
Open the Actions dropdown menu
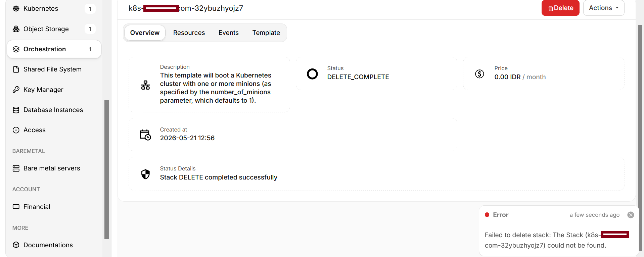(604, 8)
